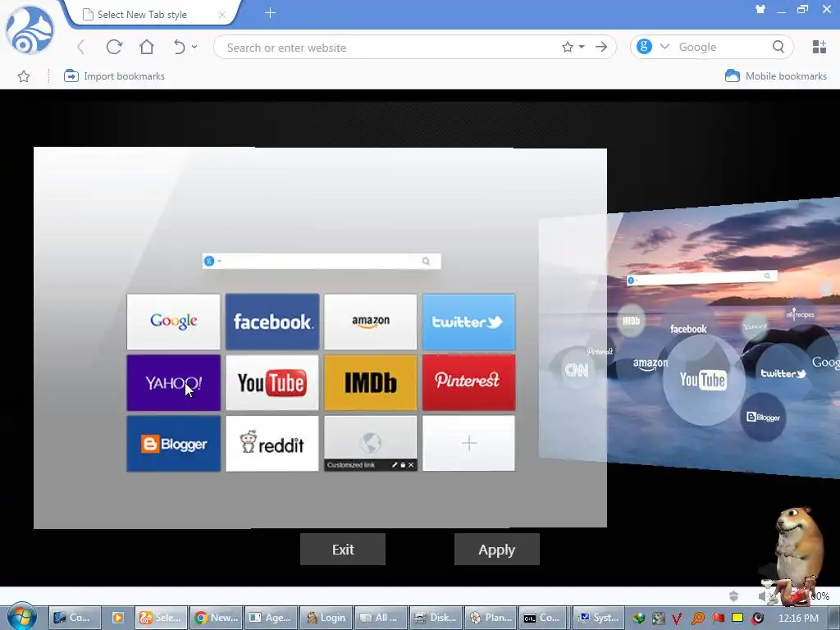This screenshot has height=630, width=840.
Task: Reload the page with refresh icon
Action: pos(114,47)
